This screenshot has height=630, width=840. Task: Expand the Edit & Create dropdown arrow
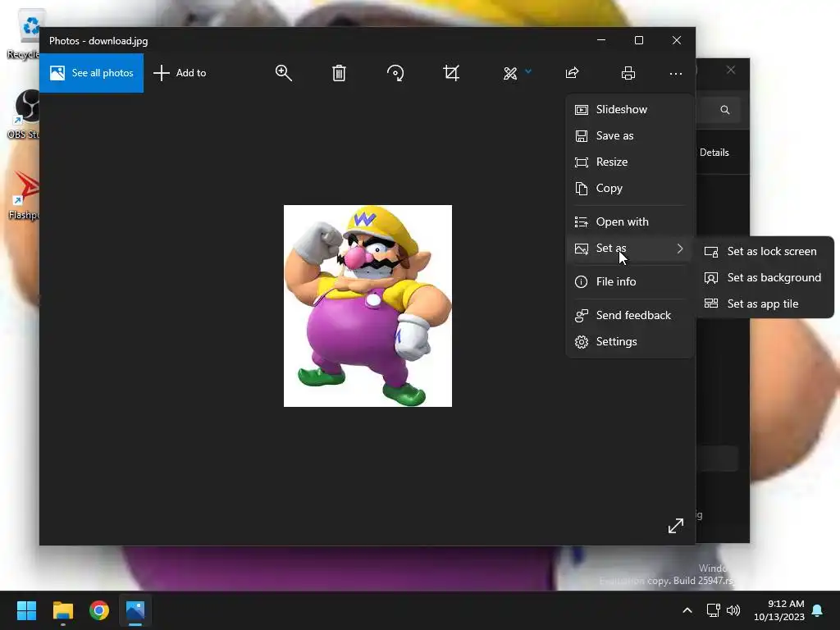[x=528, y=71]
